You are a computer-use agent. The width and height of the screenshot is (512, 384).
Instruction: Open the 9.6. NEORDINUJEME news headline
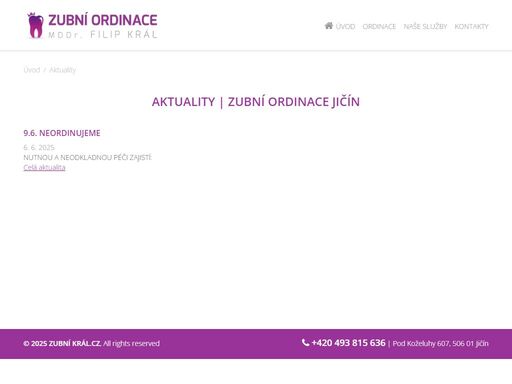[x=62, y=133]
